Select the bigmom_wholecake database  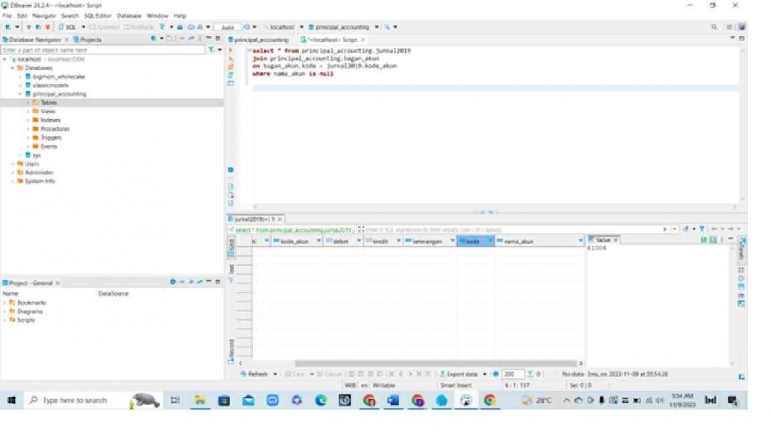pyautogui.click(x=58, y=77)
